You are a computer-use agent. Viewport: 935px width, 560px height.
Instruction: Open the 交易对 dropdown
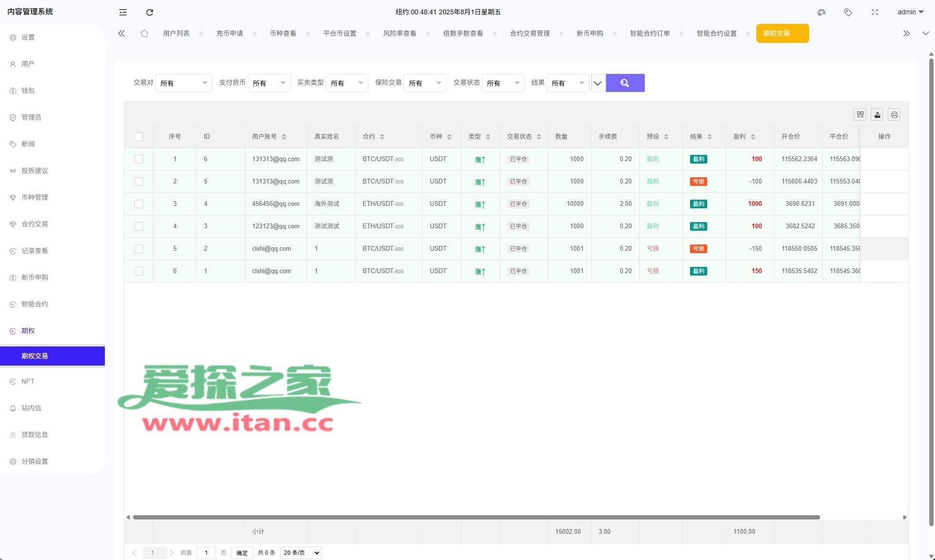click(183, 83)
